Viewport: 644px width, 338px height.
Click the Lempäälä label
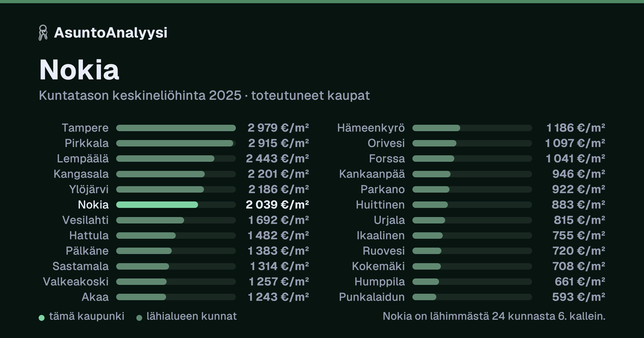83,159
